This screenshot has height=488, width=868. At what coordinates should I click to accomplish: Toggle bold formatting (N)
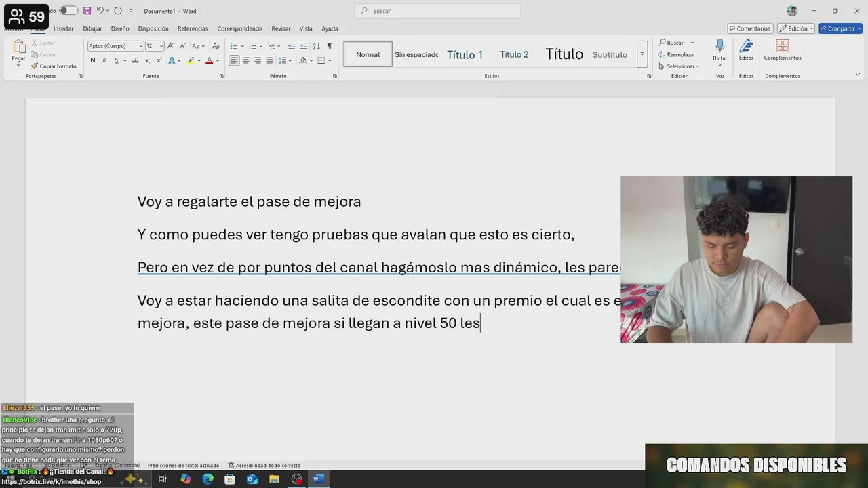click(93, 60)
